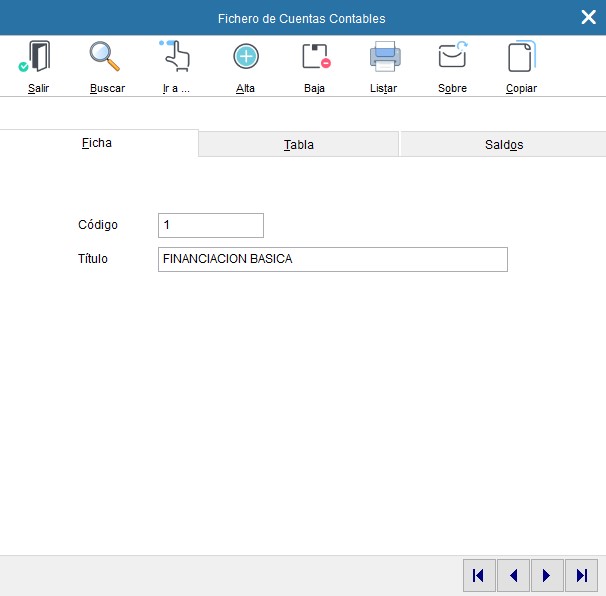Click the Salir door icon
This screenshot has height=596, width=606.
pyautogui.click(x=38, y=58)
